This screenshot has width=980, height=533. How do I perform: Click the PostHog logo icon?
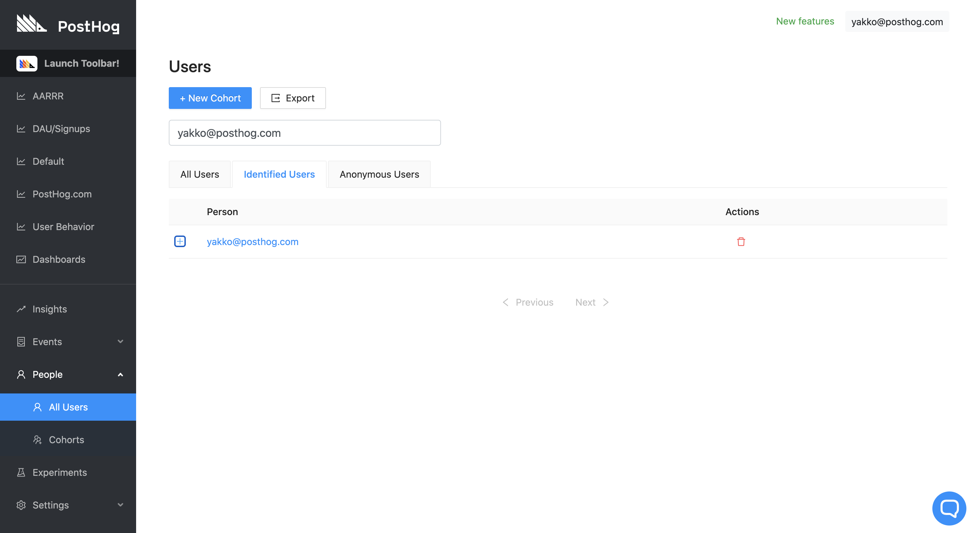(32, 23)
